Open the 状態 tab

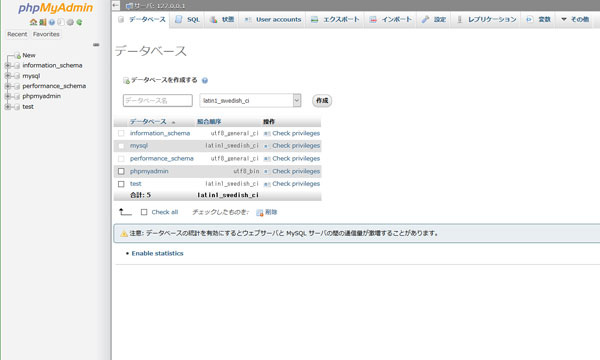222,20
